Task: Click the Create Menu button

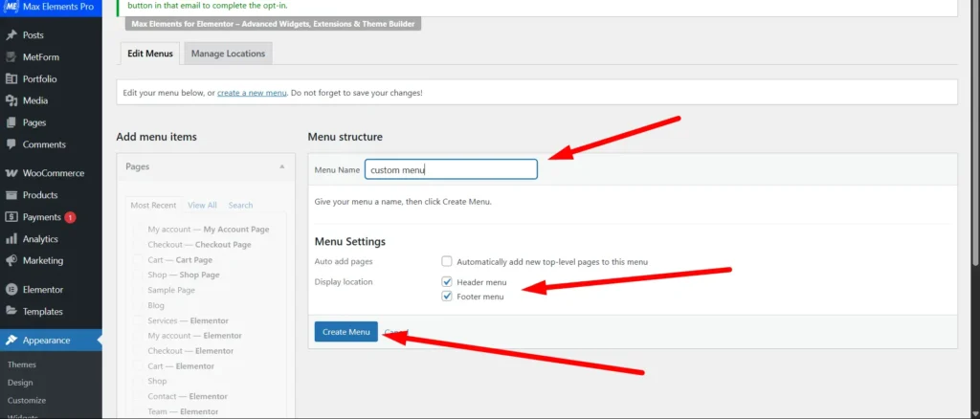Action: coord(345,332)
